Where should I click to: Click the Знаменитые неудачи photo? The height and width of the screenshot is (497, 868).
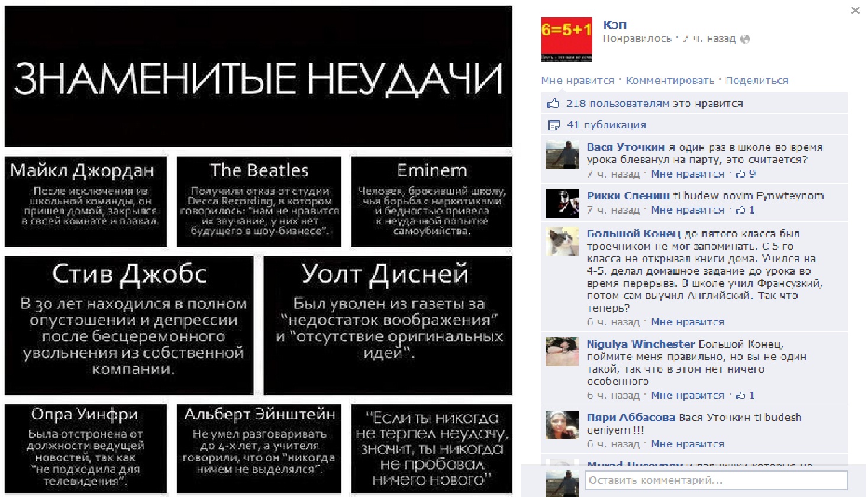pyautogui.click(x=259, y=250)
